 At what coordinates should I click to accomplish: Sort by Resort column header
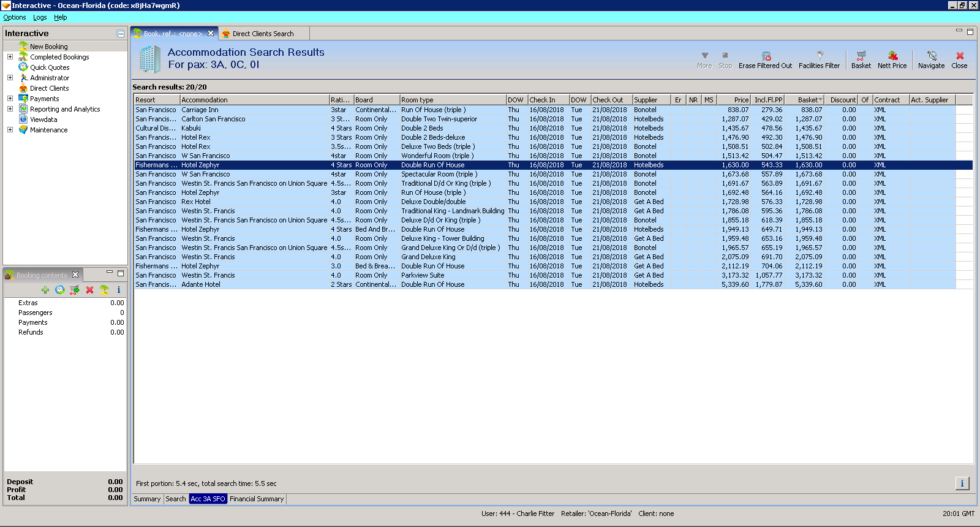(x=157, y=100)
